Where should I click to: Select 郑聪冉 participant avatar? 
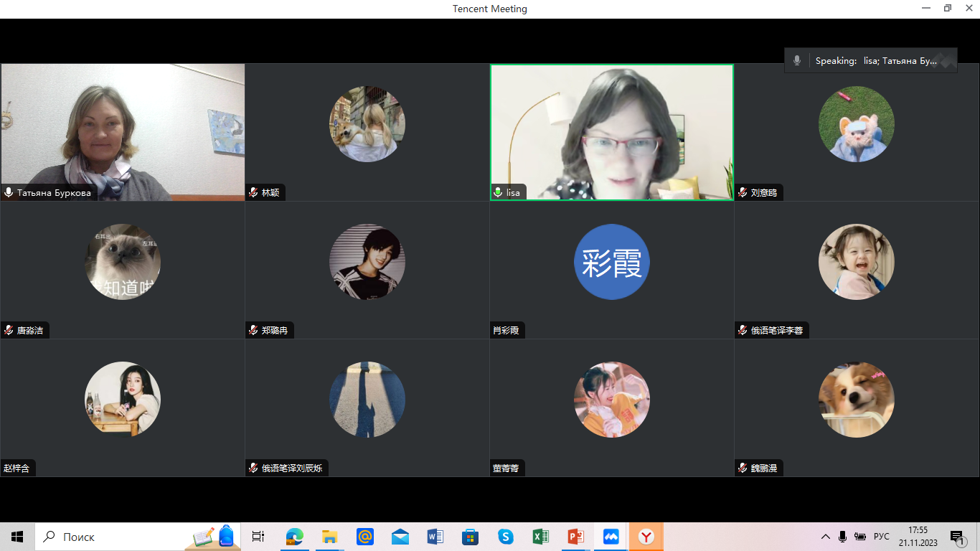367,262
